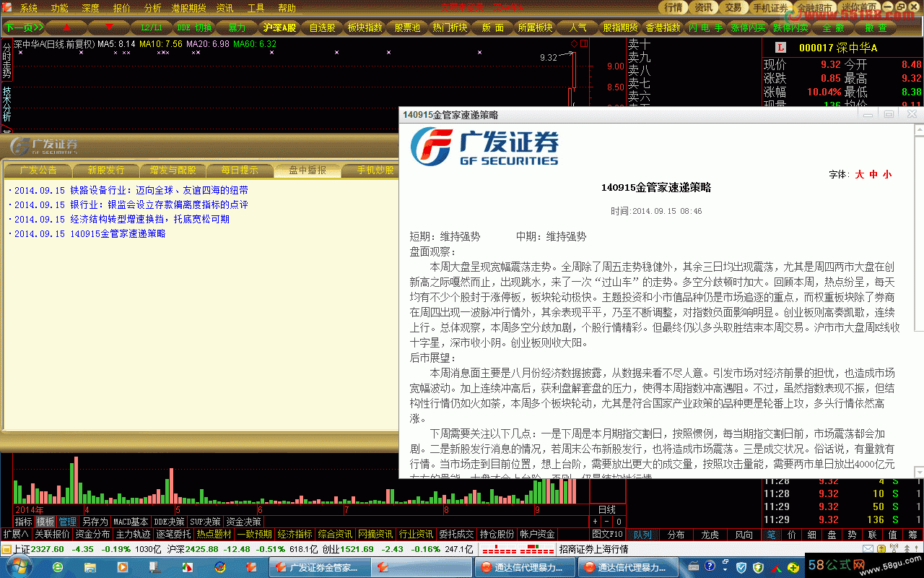
Task: Set article font size to 小
Action: tap(887, 174)
